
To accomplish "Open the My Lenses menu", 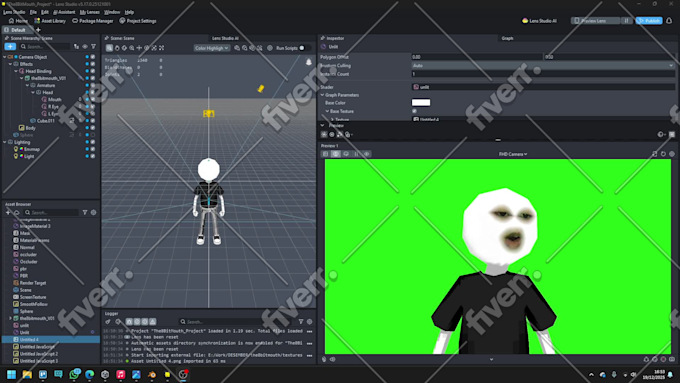I will point(90,12).
